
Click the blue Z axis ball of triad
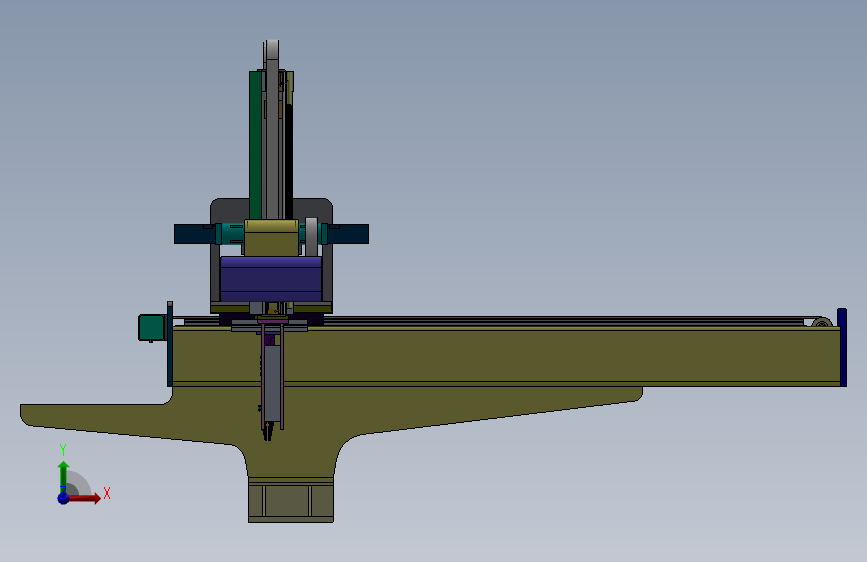click(64, 498)
